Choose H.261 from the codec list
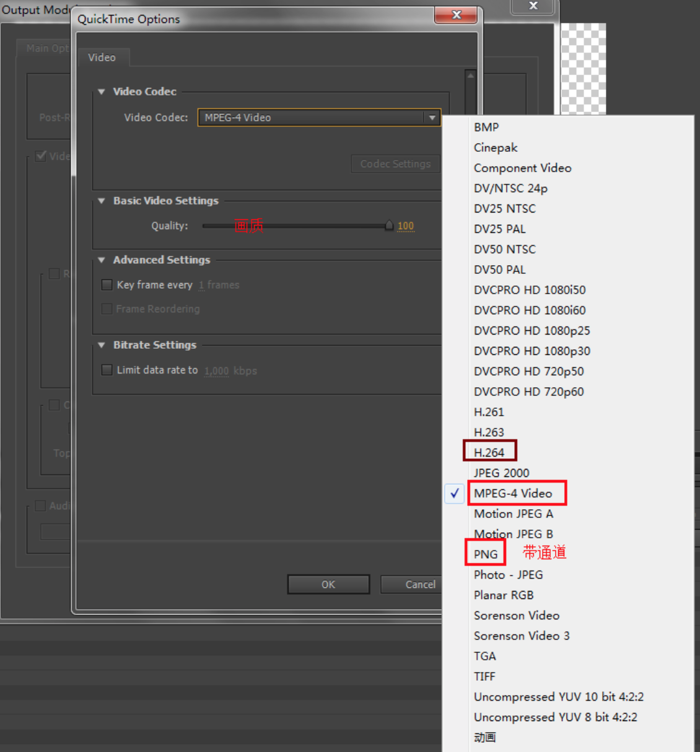The height and width of the screenshot is (752, 700). coord(489,412)
